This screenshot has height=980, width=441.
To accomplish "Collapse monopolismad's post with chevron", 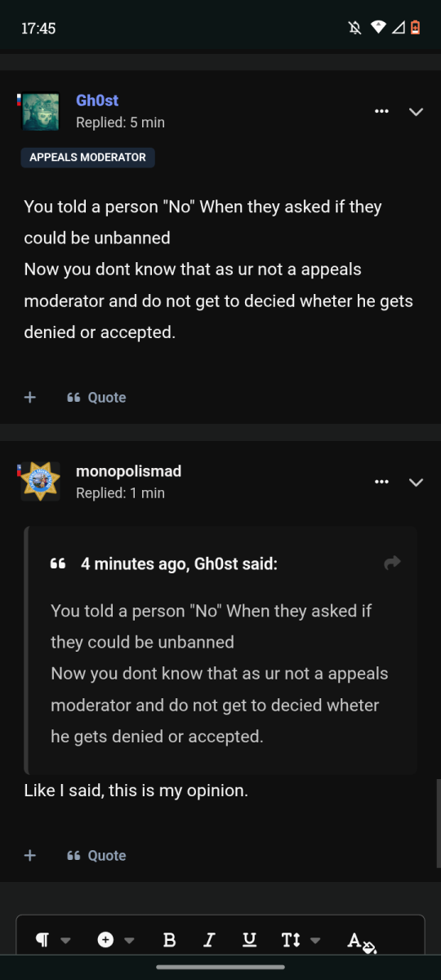I will (x=416, y=483).
